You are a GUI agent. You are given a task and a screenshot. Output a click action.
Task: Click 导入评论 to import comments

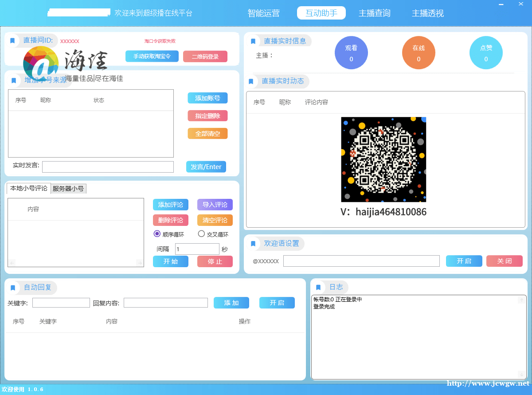tap(215, 205)
